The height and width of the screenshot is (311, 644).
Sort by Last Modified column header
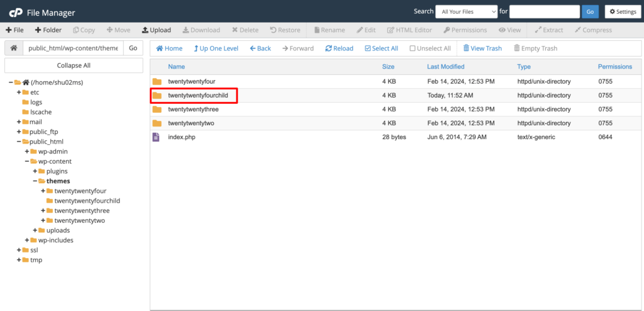[446, 67]
